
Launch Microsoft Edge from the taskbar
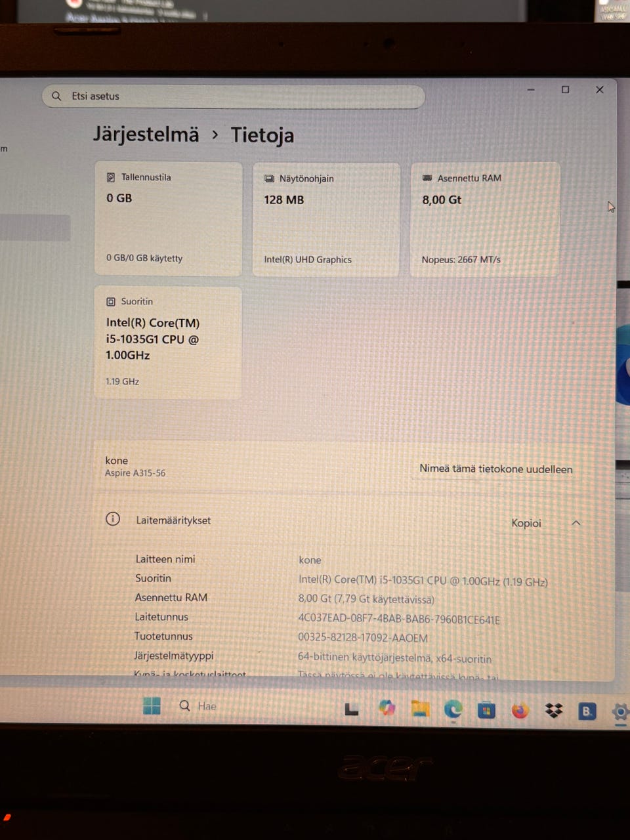[453, 709]
